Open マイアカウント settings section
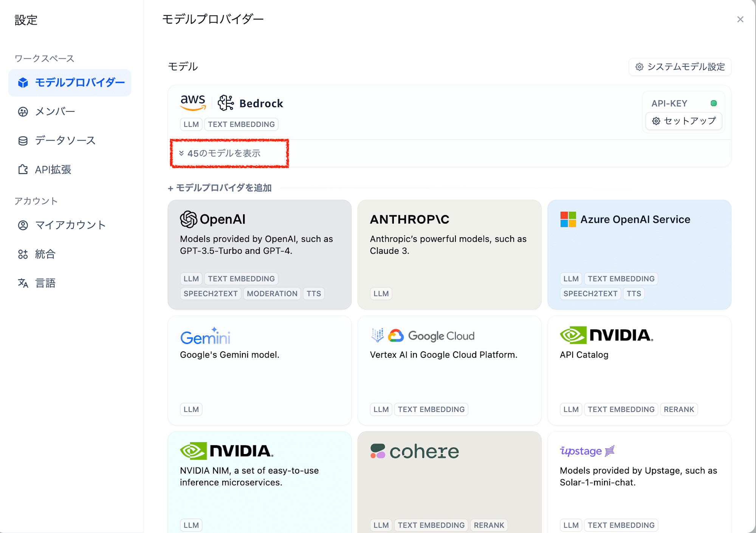 pos(70,225)
